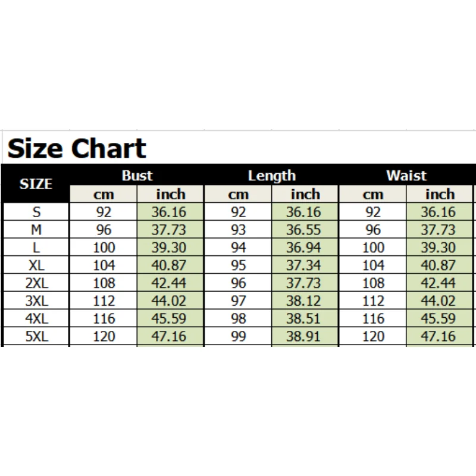Screen dimensions: 476x476
Task: Select the 3XL size row label
Action: click(36, 301)
